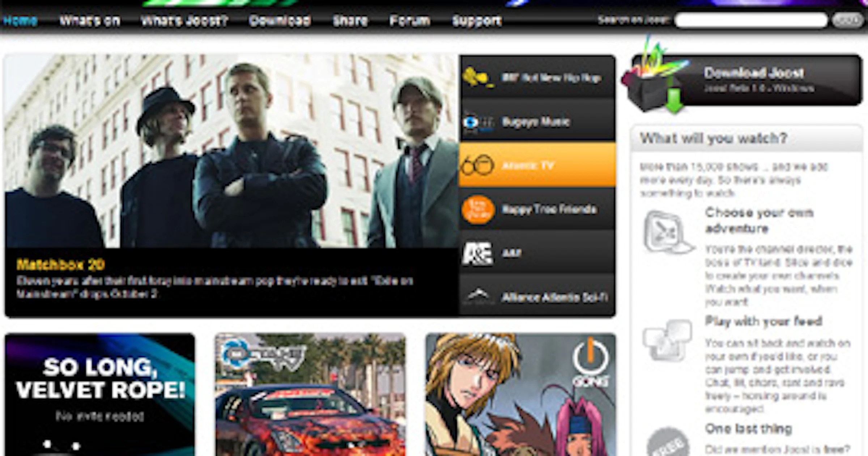Click the Matchbox 20 description text

(x=215, y=287)
